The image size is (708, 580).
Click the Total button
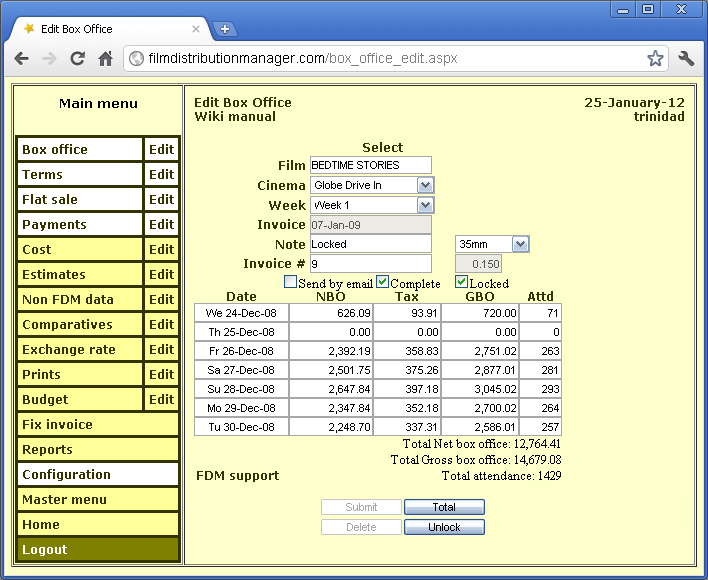[444, 508]
